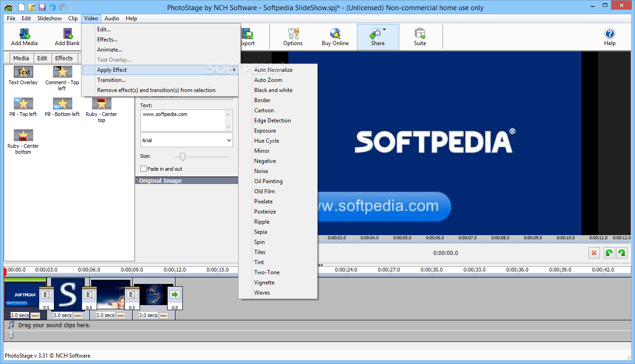635x364 pixels.
Task: Click the gray Redo arrow icon
Action: [62, 7]
